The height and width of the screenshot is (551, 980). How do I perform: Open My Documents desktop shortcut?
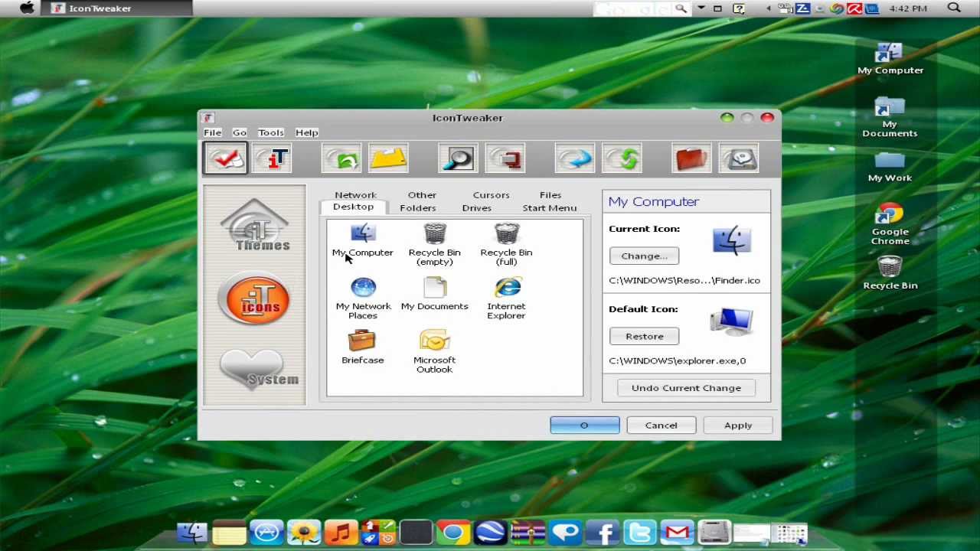890,117
